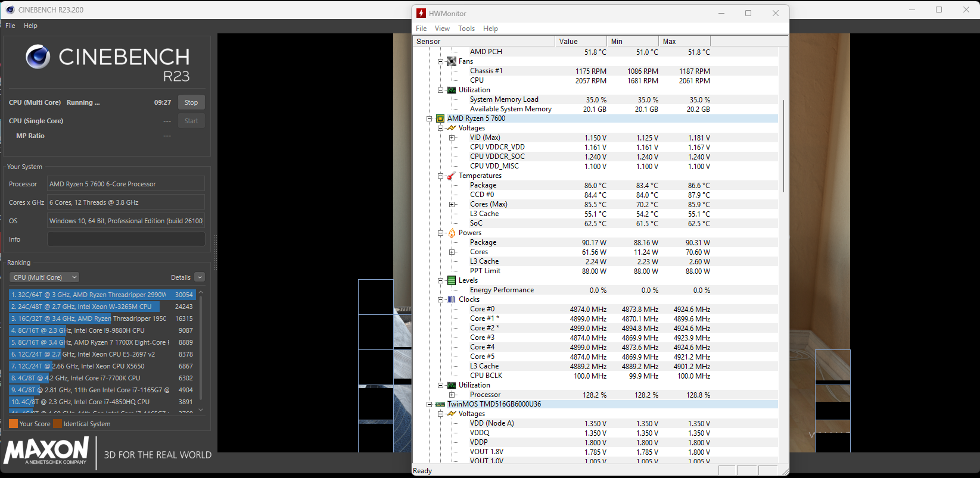The height and width of the screenshot is (478, 980).
Task: Click the thermometer icon beside Temperatures
Action: tap(452, 176)
